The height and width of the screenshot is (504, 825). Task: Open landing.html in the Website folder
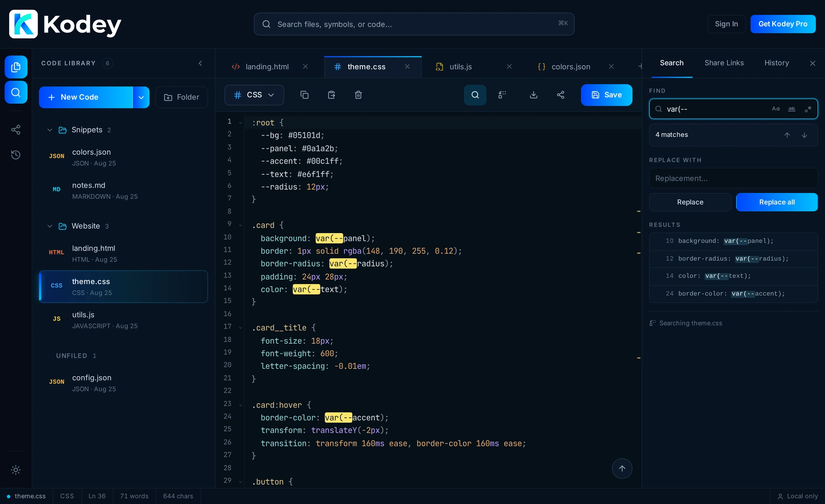point(123,254)
